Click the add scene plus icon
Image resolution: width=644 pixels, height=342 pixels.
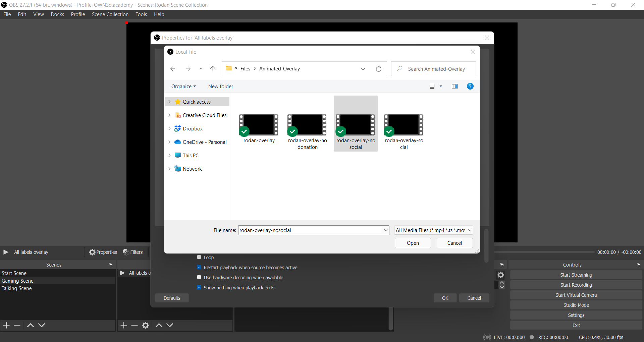tap(6, 325)
